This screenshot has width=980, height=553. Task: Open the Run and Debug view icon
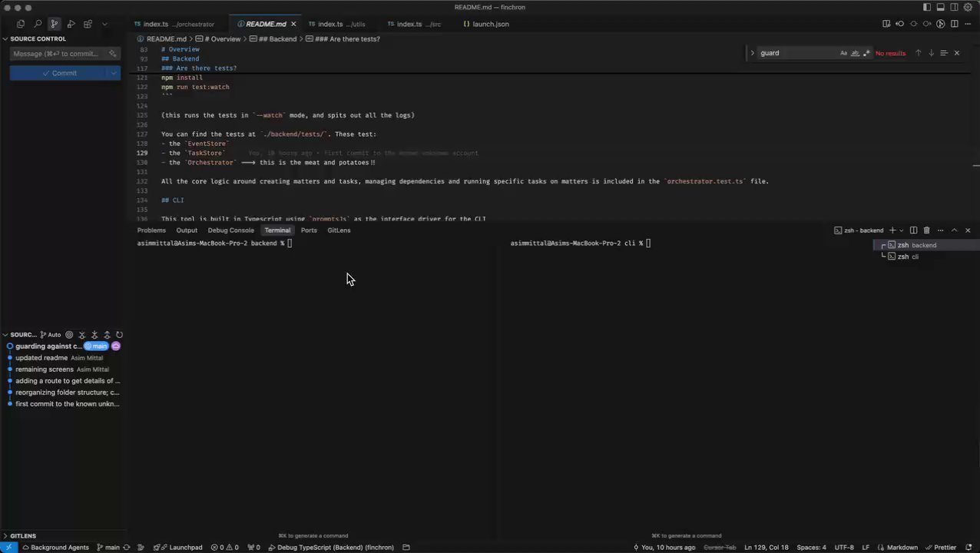(x=71, y=24)
